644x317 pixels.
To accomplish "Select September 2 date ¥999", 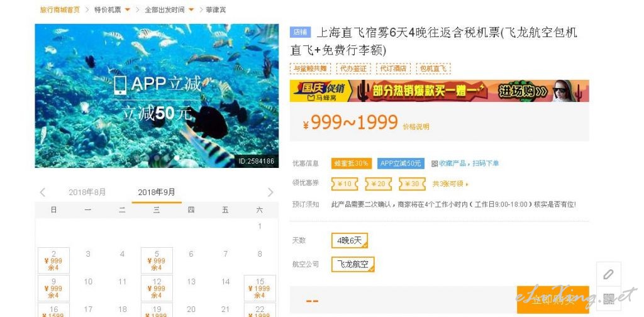I will click(x=54, y=260).
